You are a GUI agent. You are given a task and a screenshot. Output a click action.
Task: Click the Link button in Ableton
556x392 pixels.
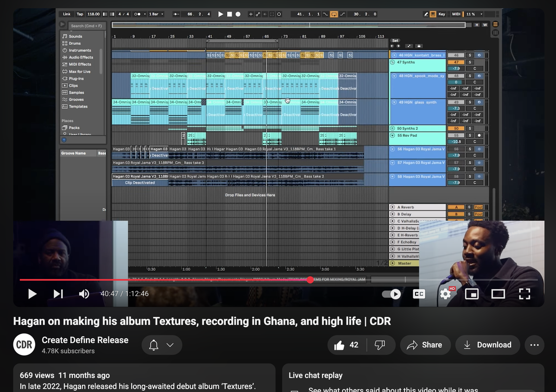coord(67,14)
